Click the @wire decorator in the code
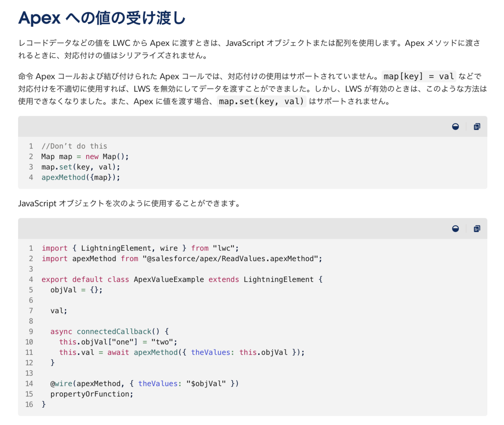 point(61,383)
